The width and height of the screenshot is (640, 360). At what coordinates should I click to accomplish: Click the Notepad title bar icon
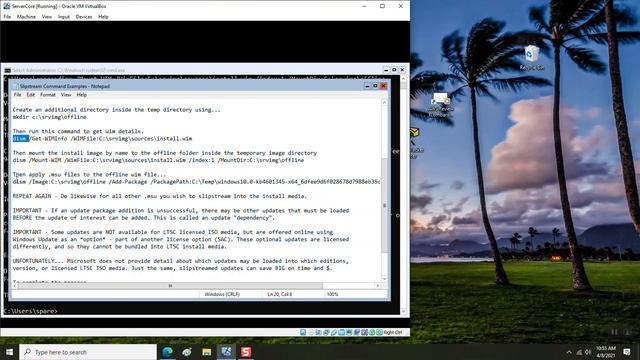16,86
